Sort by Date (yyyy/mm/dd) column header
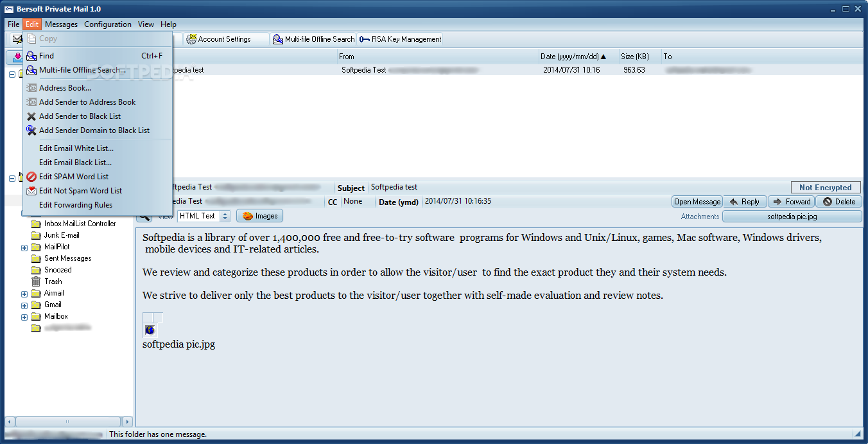Image resolution: width=868 pixels, height=444 pixels. (x=578, y=57)
